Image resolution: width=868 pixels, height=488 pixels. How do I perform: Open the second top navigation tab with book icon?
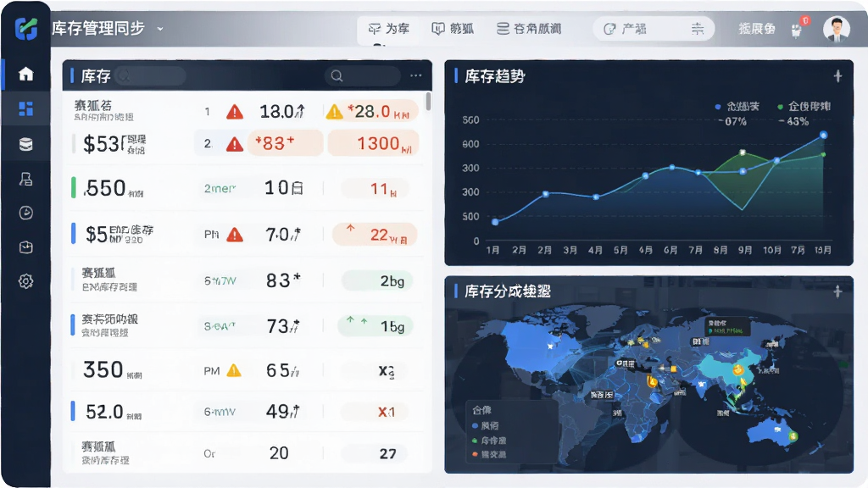(x=453, y=29)
